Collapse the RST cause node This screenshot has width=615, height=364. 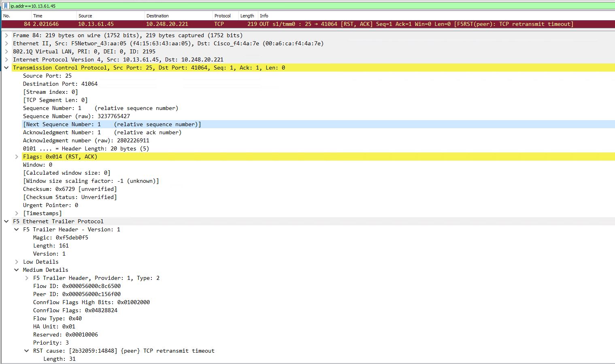pos(27,351)
